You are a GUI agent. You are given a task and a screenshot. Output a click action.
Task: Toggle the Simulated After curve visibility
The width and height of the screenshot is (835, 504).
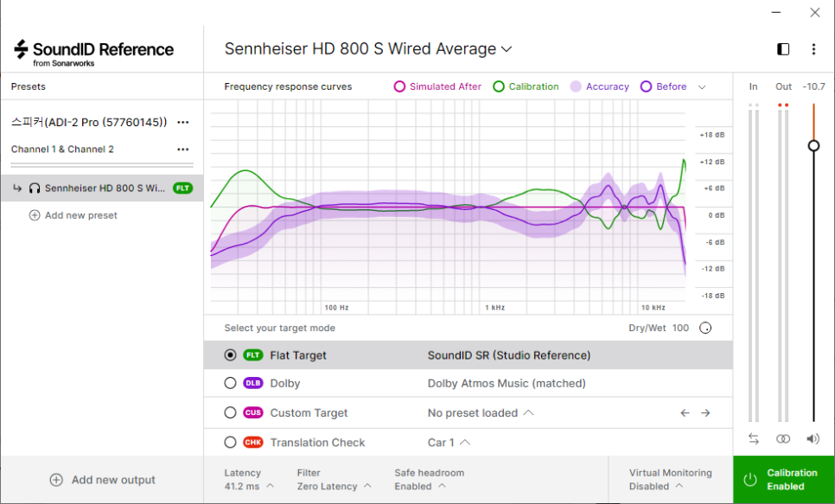pos(437,86)
